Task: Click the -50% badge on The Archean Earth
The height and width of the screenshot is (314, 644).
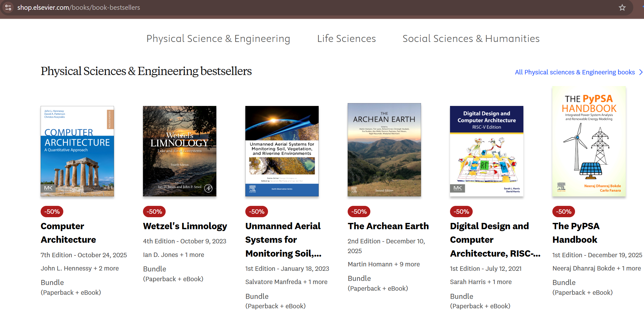Action: pos(359,212)
